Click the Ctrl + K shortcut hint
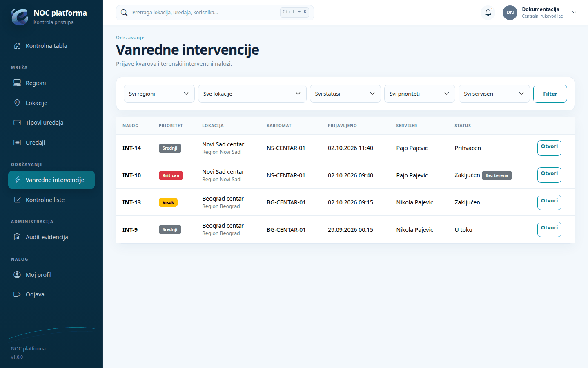 point(294,12)
